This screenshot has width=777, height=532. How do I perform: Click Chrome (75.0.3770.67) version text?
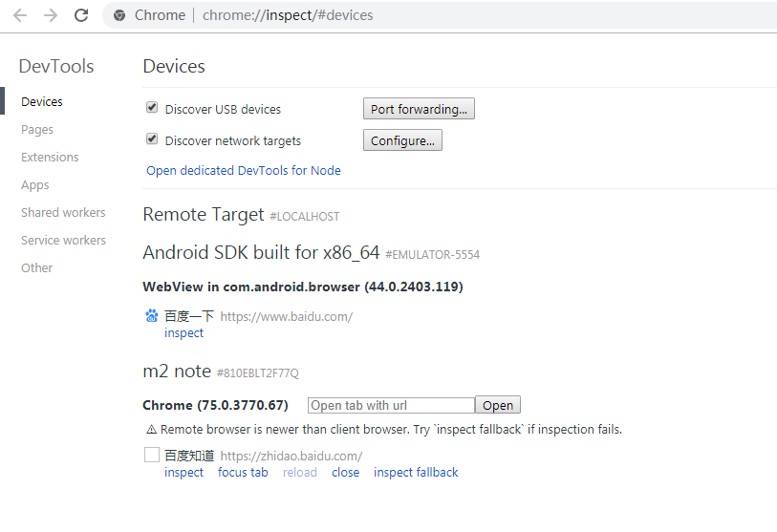(x=216, y=405)
